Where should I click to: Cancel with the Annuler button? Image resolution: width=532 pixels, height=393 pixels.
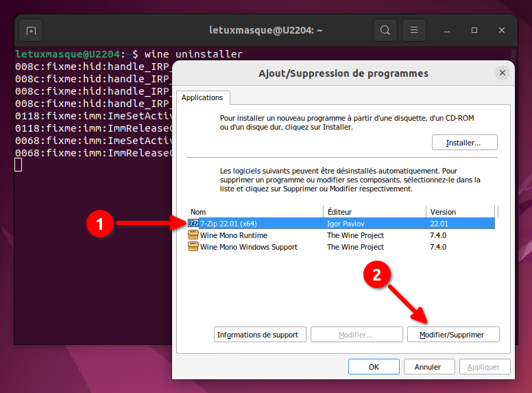pos(429,367)
